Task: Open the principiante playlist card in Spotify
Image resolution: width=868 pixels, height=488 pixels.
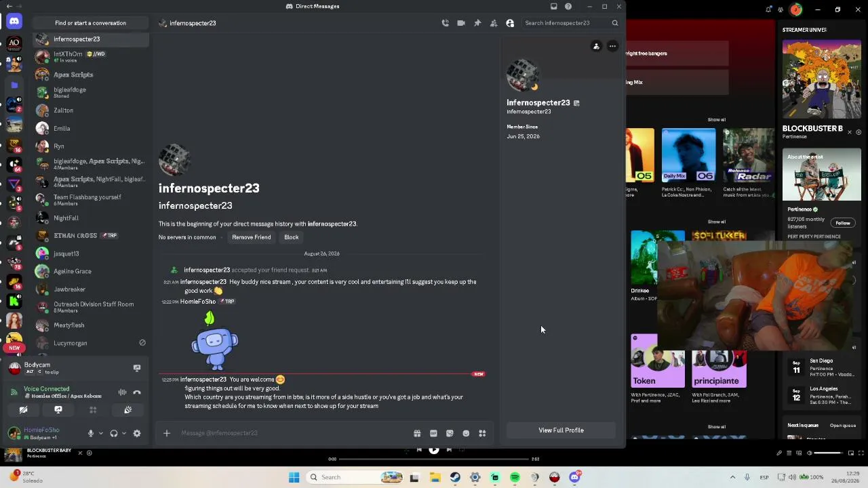Action: [x=719, y=369]
